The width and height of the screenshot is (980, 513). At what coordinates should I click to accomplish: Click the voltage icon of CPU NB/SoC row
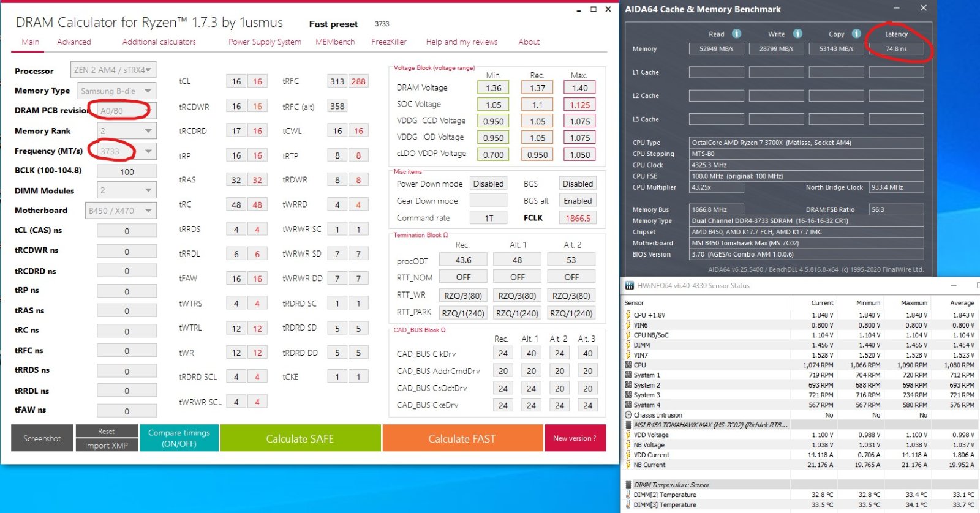(628, 335)
